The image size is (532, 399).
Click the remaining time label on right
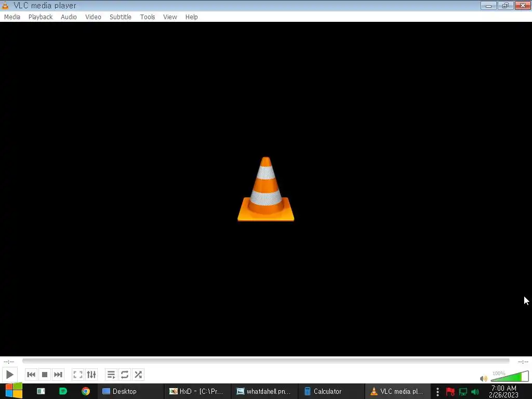coord(523,362)
